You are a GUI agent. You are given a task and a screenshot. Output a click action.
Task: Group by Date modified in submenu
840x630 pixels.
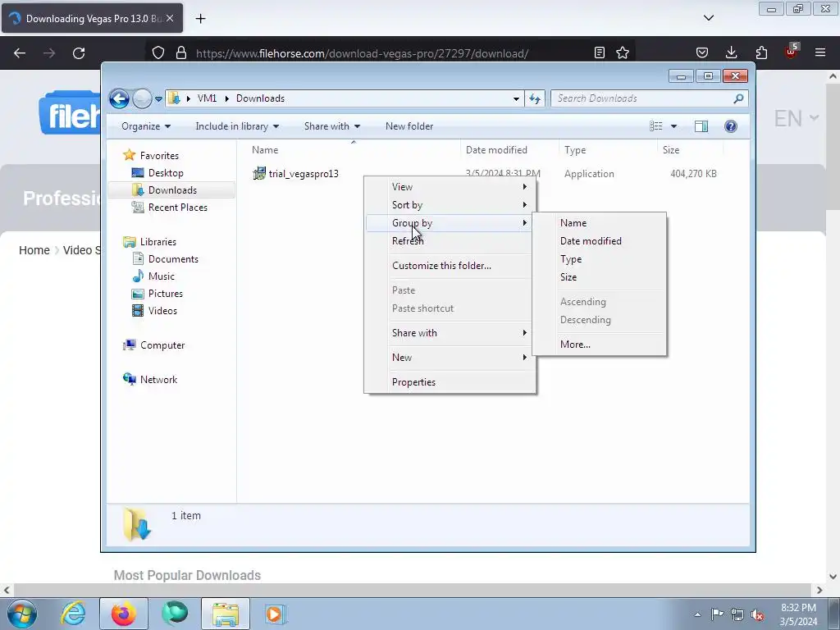[599, 241]
